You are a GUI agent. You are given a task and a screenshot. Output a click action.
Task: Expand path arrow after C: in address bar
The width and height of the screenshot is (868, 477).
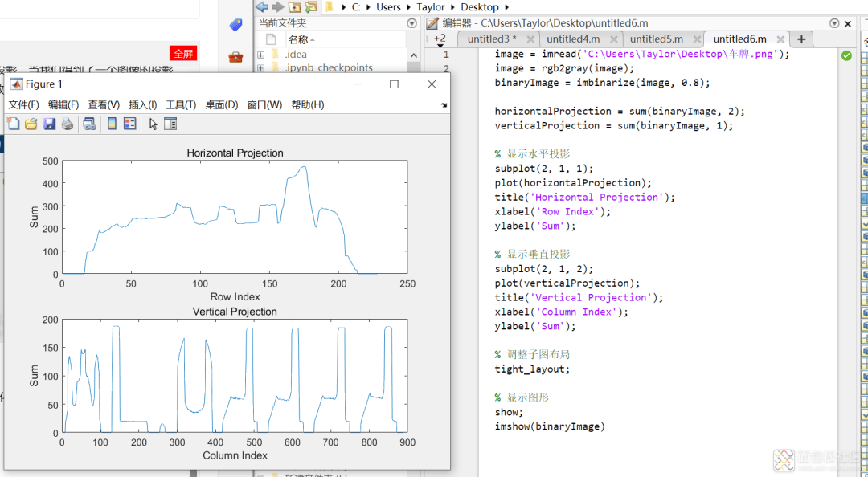tap(369, 7)
